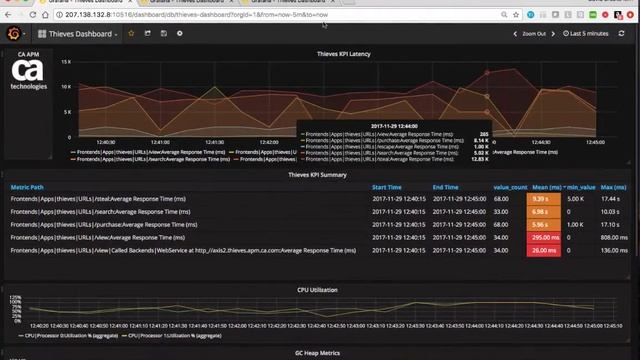Click the 33.00 value_count cell
Image resolution: width=640 pixels, height=360 pixels.
[x=501, y=212]
